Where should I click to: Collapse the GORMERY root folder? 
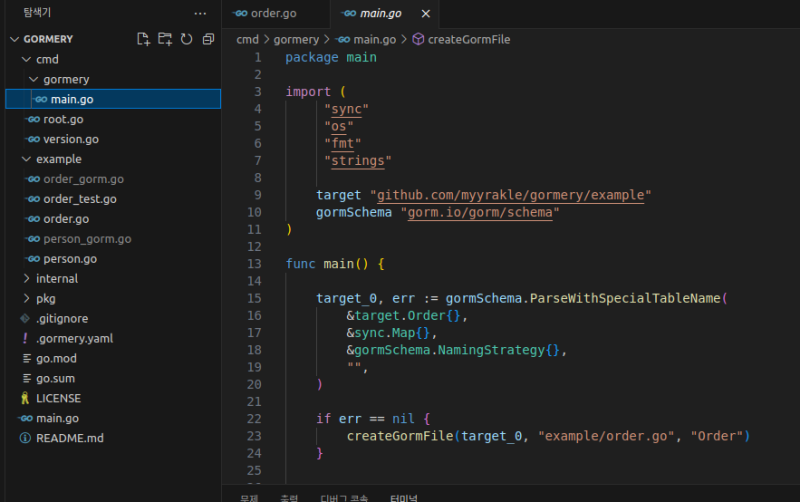(47, 39)
